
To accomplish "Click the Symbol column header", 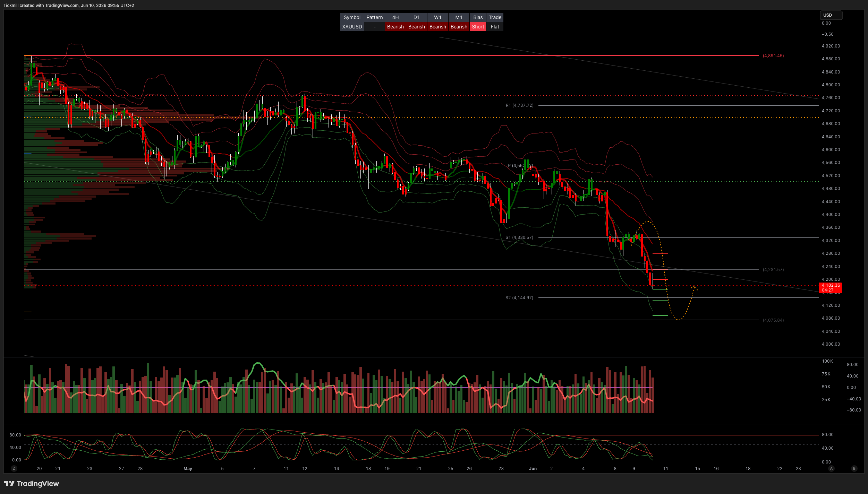I will point(352,17).
